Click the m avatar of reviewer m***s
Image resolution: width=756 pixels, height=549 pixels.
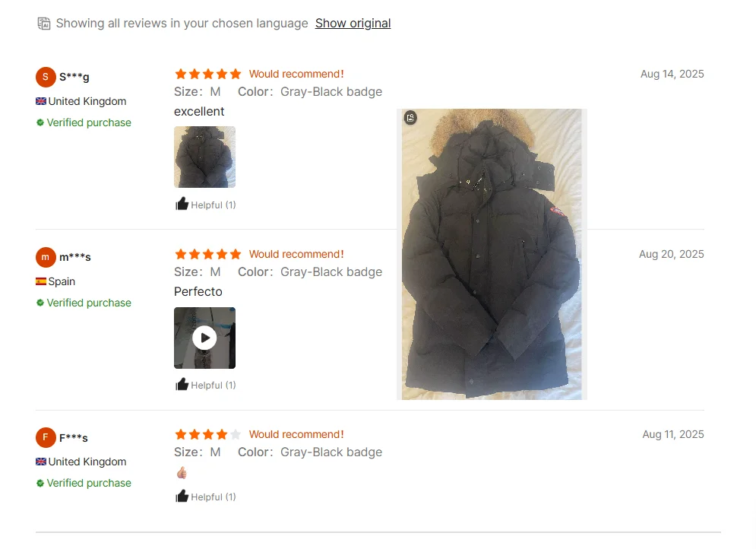(46, 257)
